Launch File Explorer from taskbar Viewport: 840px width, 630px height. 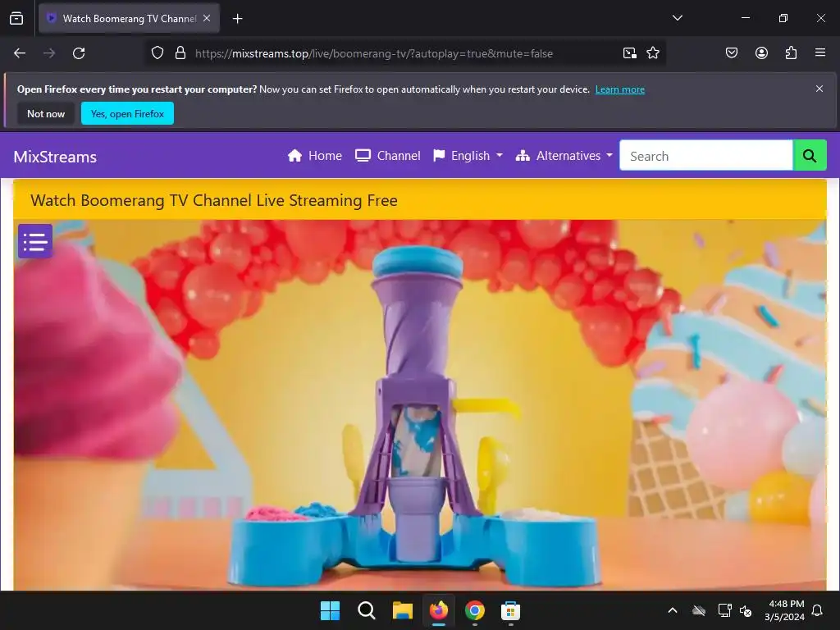402,610
